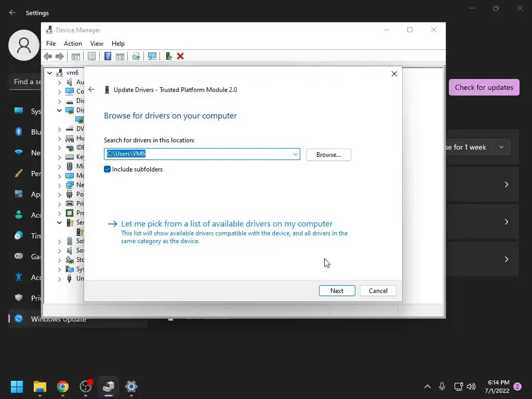Click the Settings back arrow
Screen dimensions: 532x399
12,12
